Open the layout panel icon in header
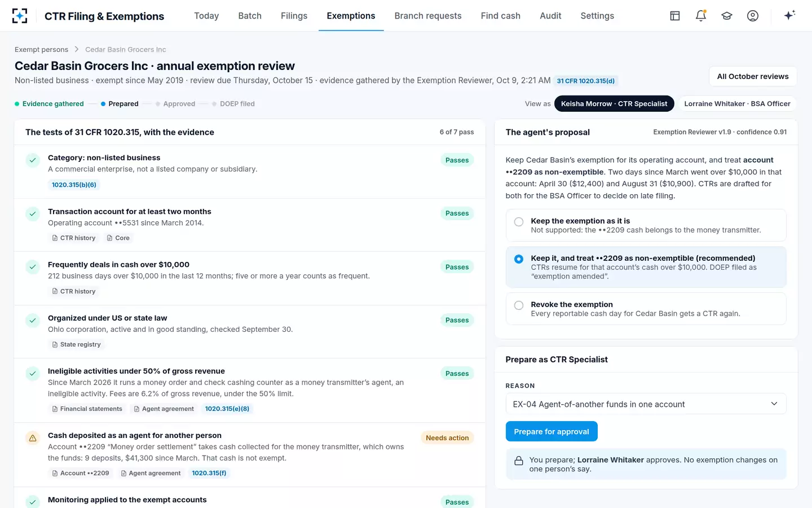The width and height of the screenshot is (812, 508). point(675,16)
